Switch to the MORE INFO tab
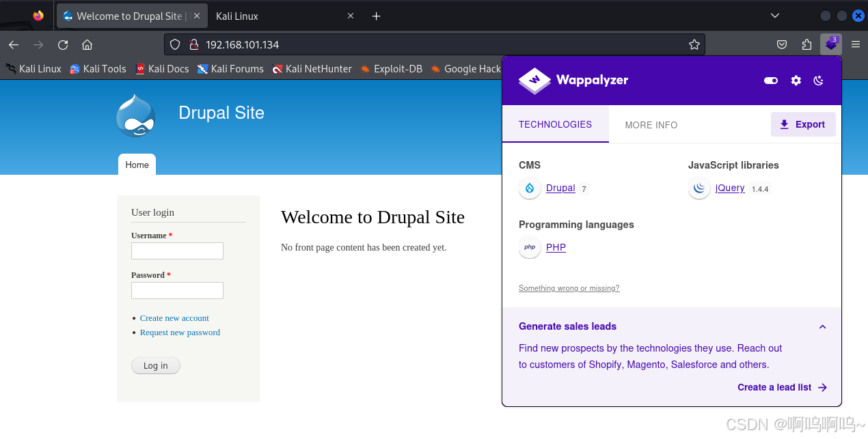 pyautogui.click(x=651, y=125)
